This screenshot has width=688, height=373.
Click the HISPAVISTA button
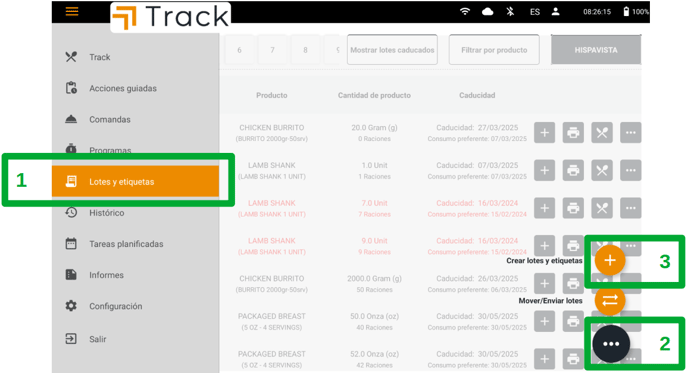tap(596, 50)
